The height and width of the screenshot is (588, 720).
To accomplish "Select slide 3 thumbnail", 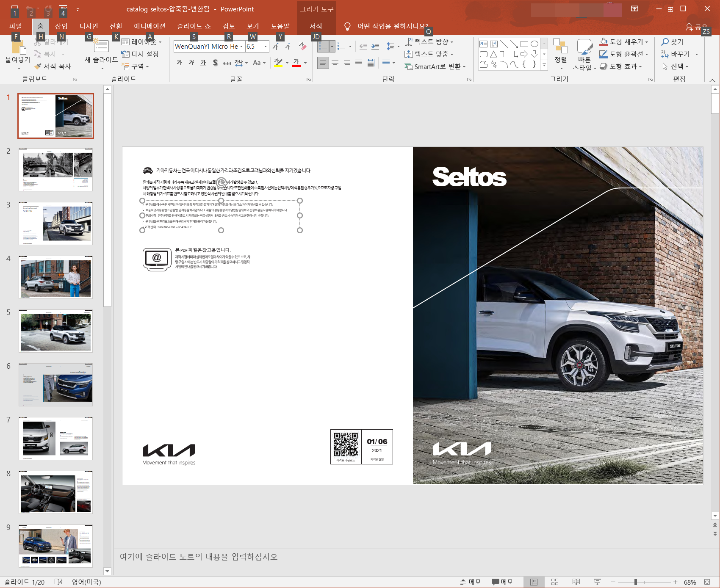I will tap(55, 224).
